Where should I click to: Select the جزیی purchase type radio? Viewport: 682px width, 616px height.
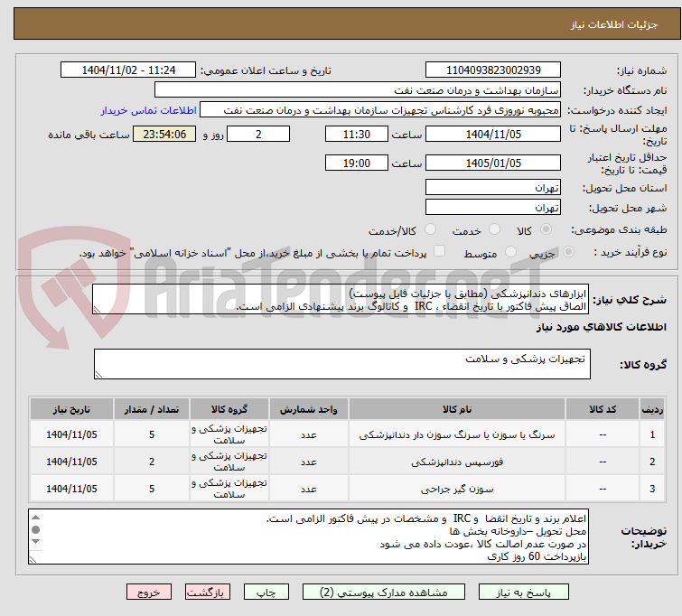pyautogui.click(x=568, y=252)
